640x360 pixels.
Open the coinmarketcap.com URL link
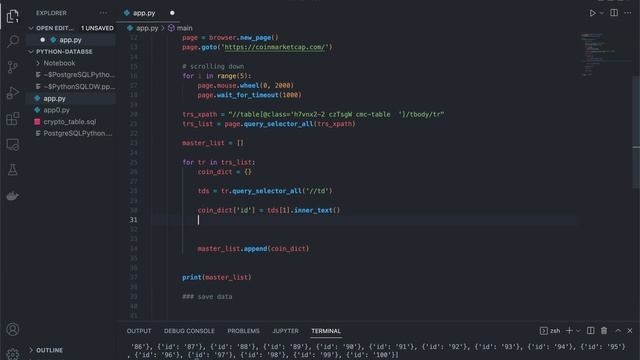pos(274,47)
